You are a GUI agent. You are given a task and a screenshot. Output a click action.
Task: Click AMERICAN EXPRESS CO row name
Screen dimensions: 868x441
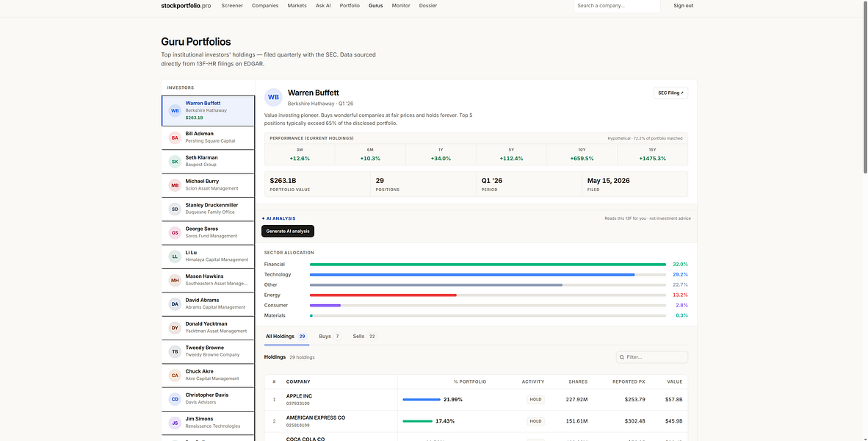316,417
